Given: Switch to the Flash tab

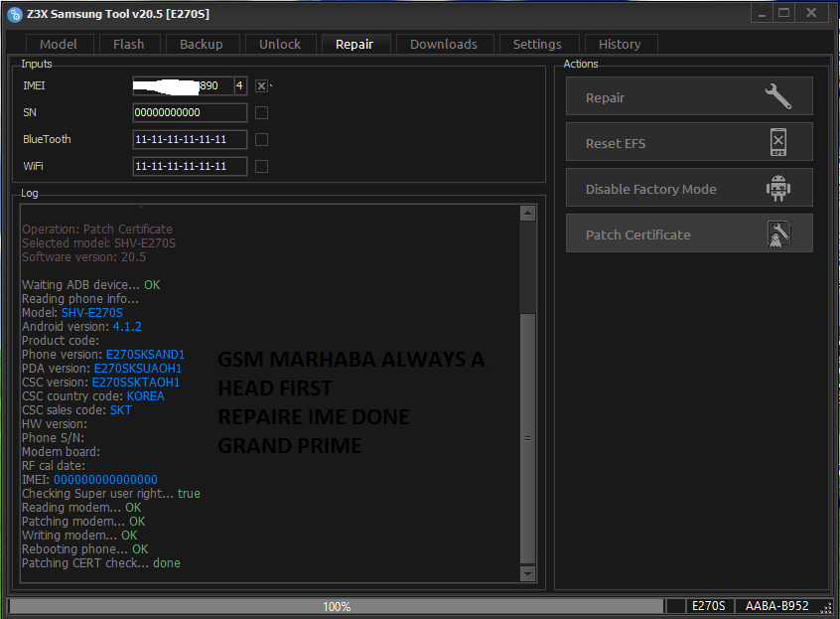Looking at the screenshot, I should click(128, 44).
